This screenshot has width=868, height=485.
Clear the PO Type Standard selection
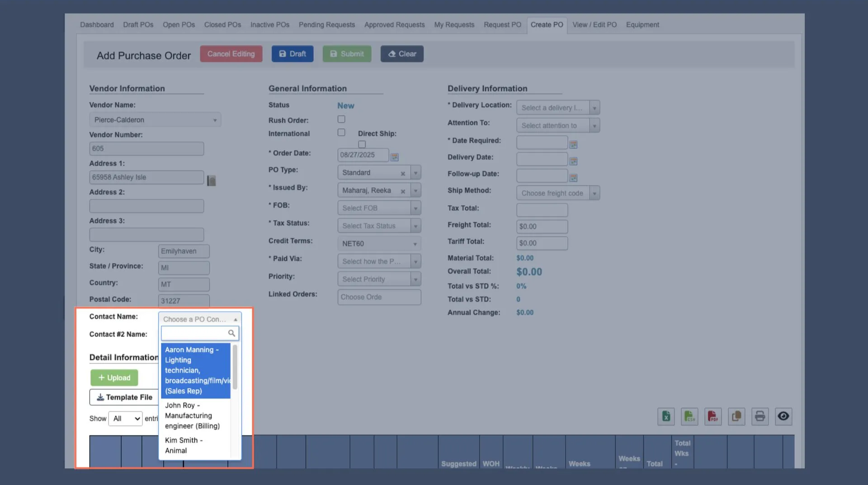403,174
